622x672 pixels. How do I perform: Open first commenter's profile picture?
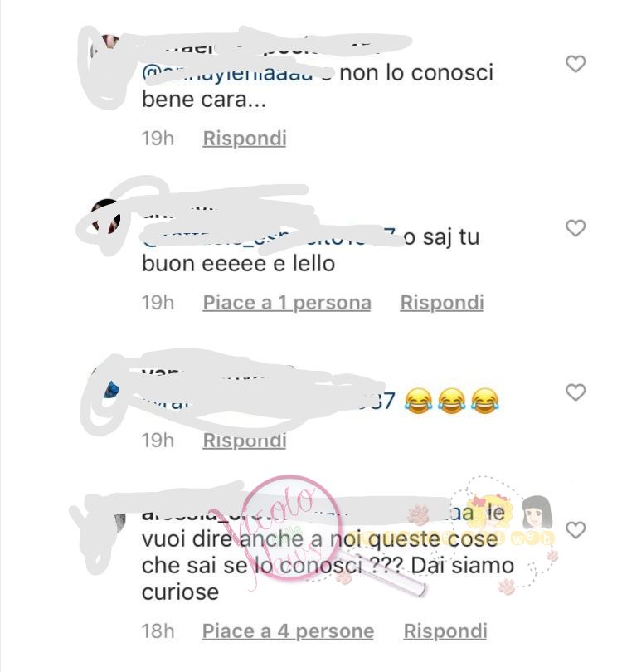click(x=106, y=47)
